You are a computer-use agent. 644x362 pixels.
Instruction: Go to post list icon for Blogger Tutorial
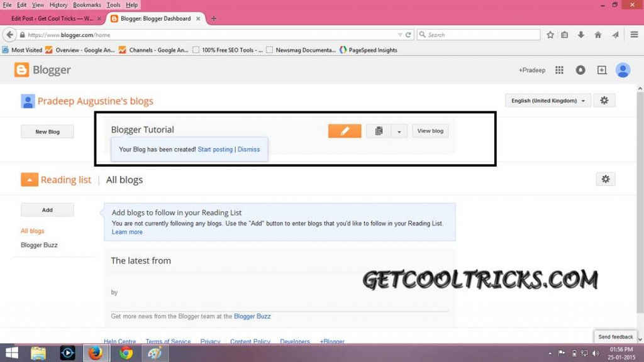pyautogui.click(x=379, y=131)
